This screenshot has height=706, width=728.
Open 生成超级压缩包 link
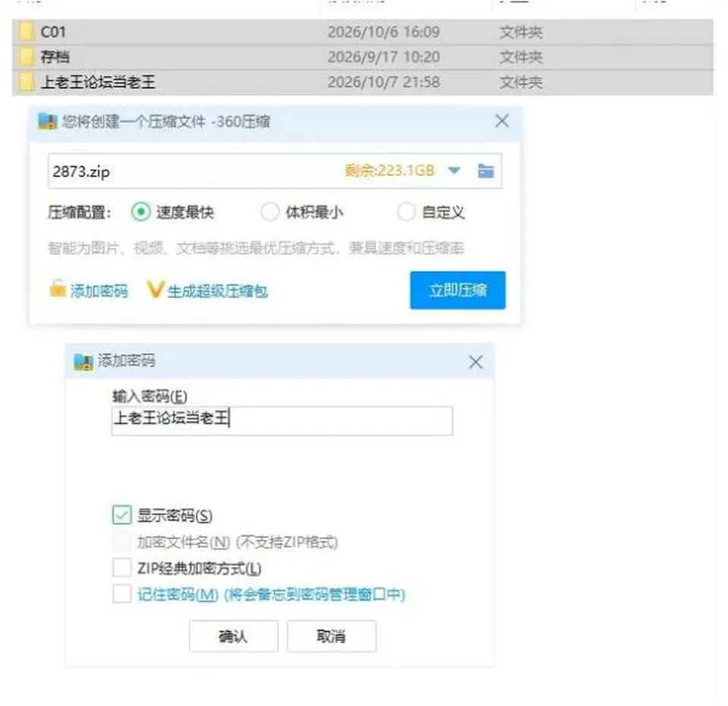click(x=218, y=291)
